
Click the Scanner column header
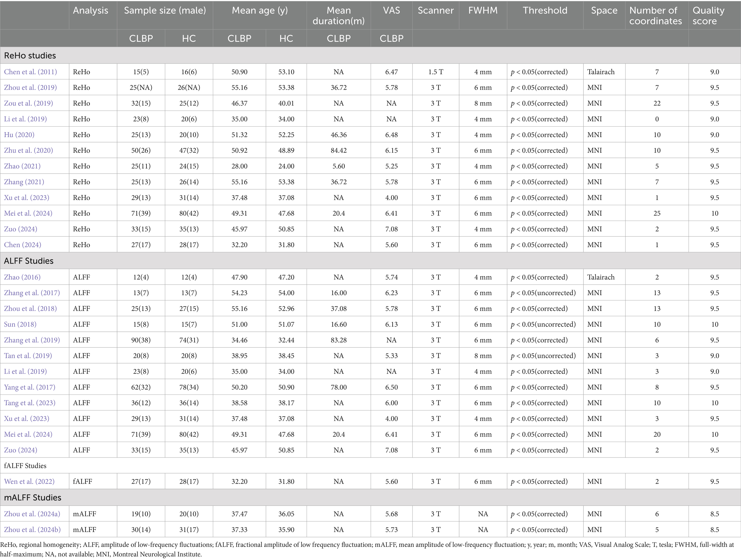[x=436, y=11]
